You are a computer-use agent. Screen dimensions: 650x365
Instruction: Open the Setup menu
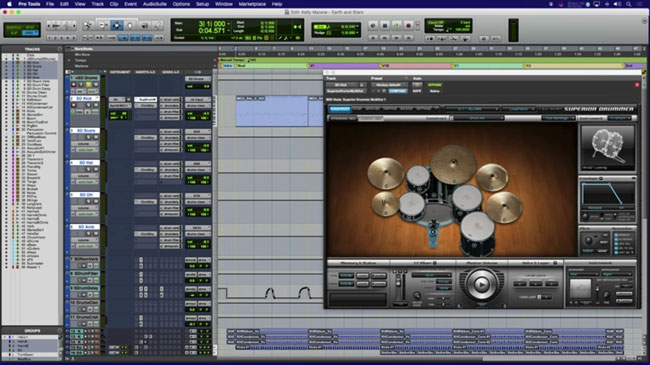click(x=202, y=4)
